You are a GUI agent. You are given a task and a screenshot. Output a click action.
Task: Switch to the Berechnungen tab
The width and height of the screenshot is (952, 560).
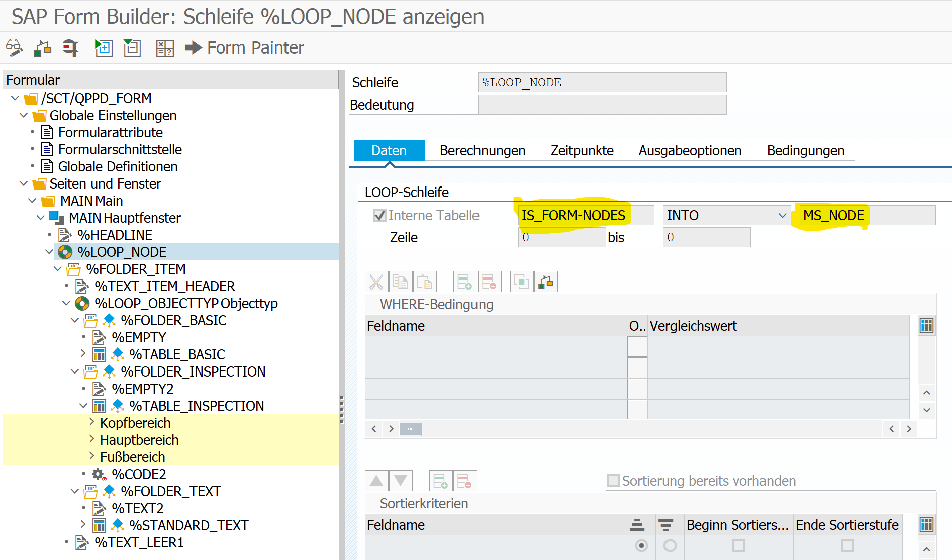click(482, 150)
